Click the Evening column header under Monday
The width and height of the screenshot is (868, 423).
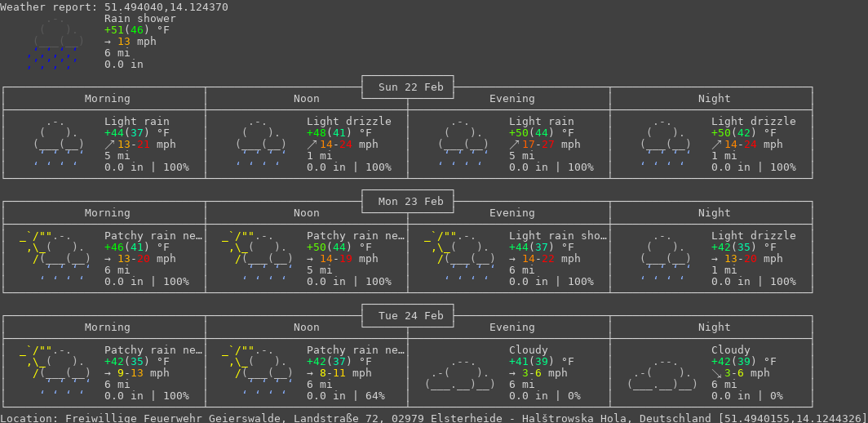click(512, 213)
